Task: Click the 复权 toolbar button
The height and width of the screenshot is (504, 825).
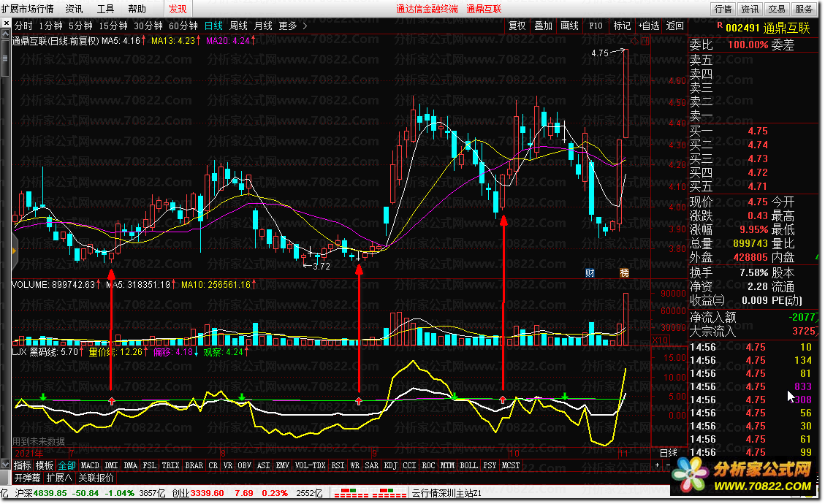Action: (517, 26)
